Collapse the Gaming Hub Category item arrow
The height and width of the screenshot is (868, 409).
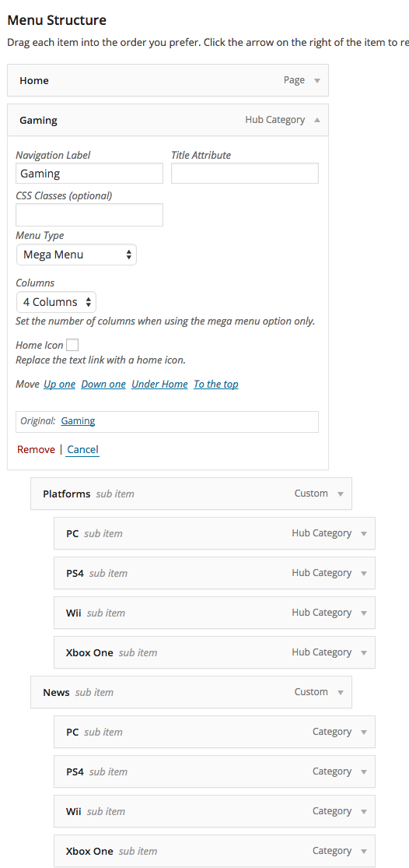pyautogui.click(x=317, y=120)
